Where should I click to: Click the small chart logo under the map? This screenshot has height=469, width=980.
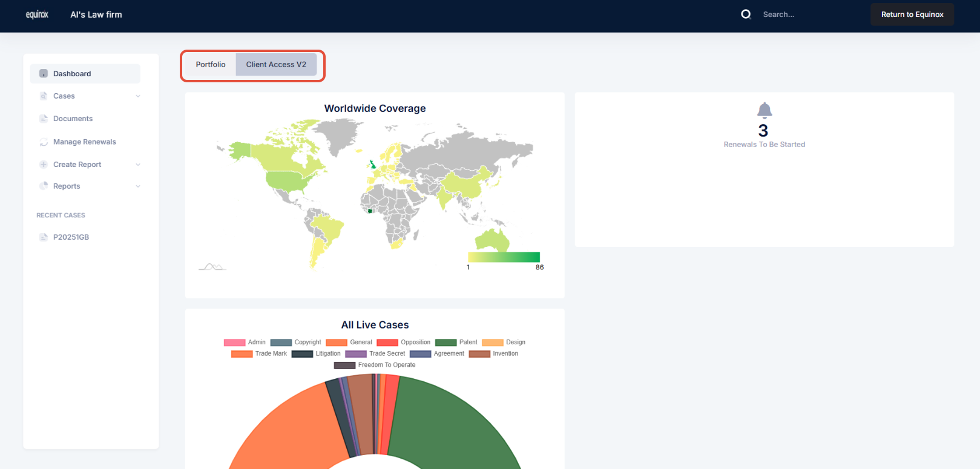pyautogui.click(x=212, y=267)
